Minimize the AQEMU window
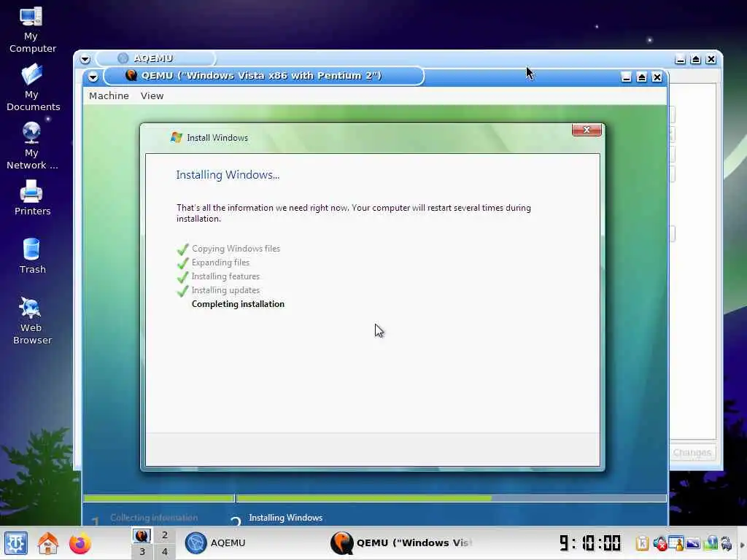The image size is (747, 560). tap(681, 60)
